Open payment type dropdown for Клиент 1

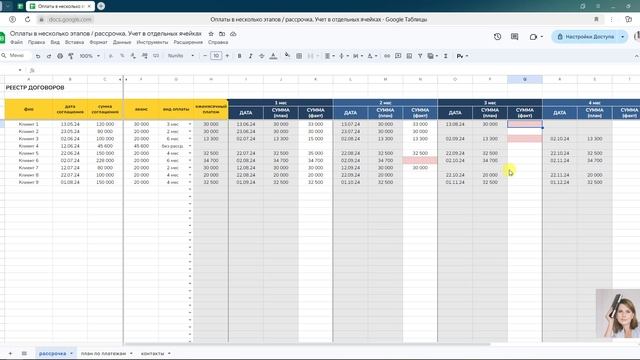click(x=190, y=124)
